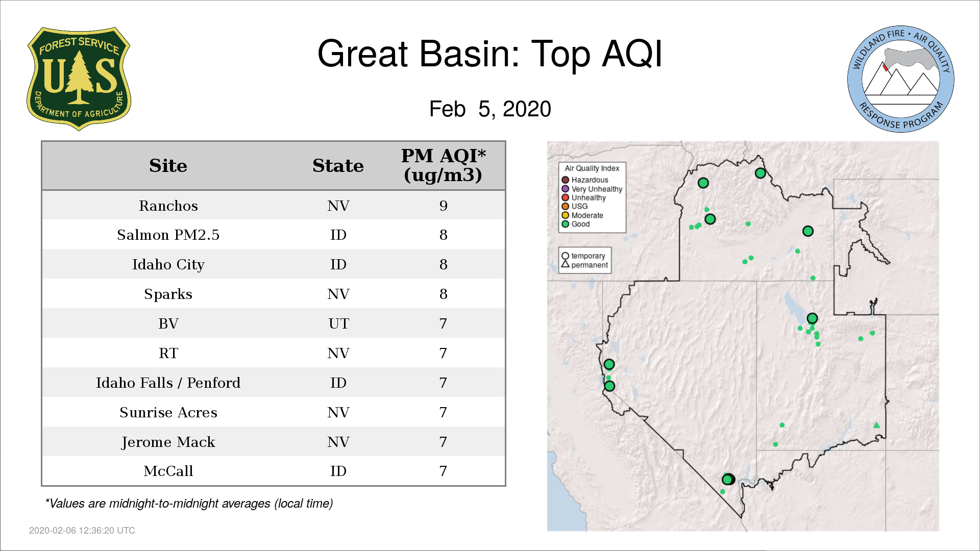This screenshot has width=980, height=551.
Task: Click the PM AQI* (ug/m3) column header
Action: coord(443,165)
